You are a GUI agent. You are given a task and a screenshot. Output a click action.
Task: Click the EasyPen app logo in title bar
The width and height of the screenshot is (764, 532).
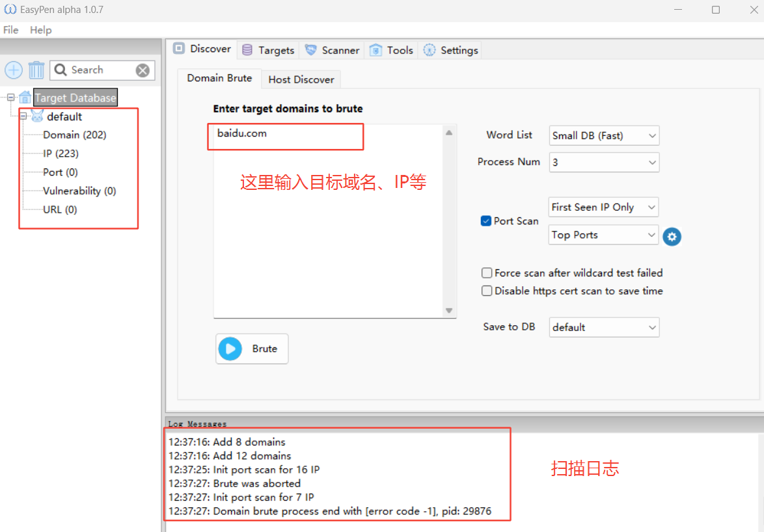(x=10, y=10)
